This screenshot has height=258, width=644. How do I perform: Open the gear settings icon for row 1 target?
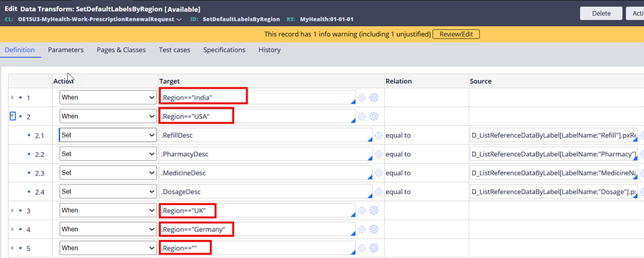tap(374, 98)
